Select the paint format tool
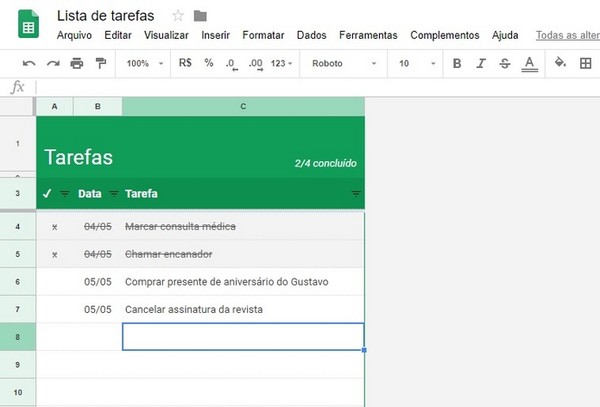600x407 pixels. [x=100, y=63]
